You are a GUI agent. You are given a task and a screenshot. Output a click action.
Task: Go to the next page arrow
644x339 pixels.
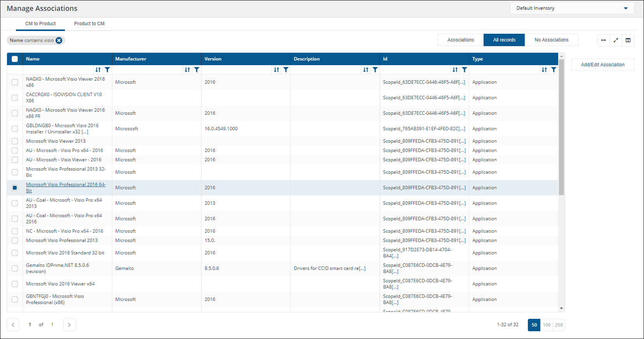(x=70, y=325)
